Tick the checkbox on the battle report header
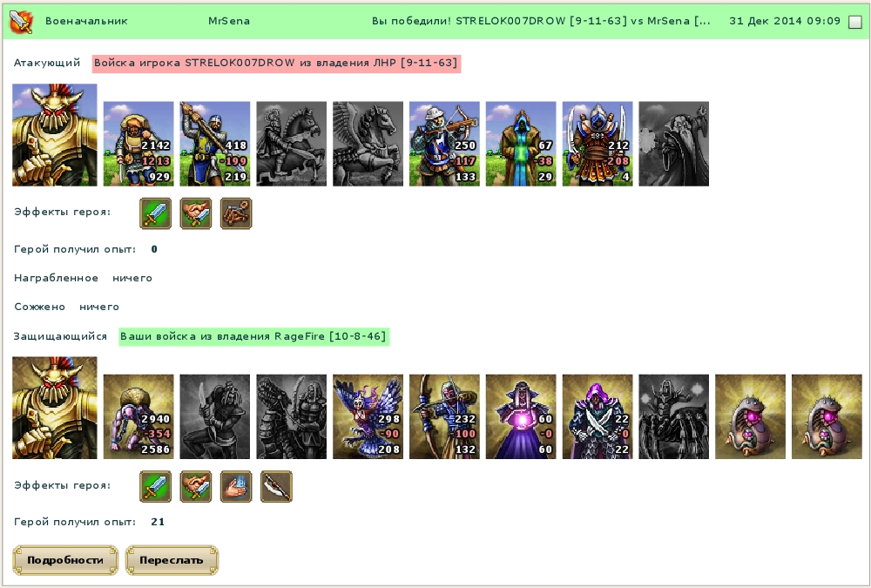Viewport: 871px width, 588px height. (855, 23)
